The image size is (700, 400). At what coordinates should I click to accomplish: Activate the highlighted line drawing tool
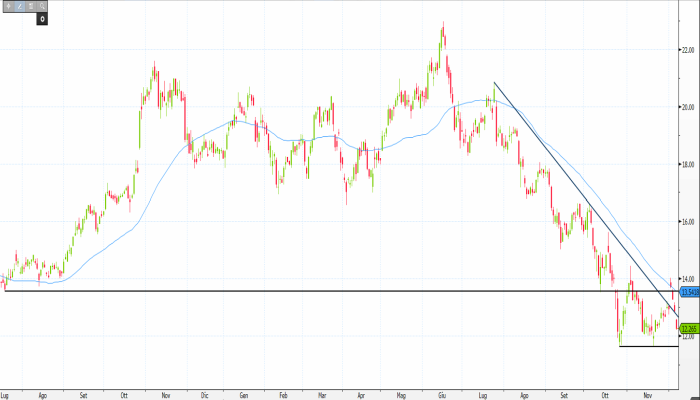coord(19,6)
